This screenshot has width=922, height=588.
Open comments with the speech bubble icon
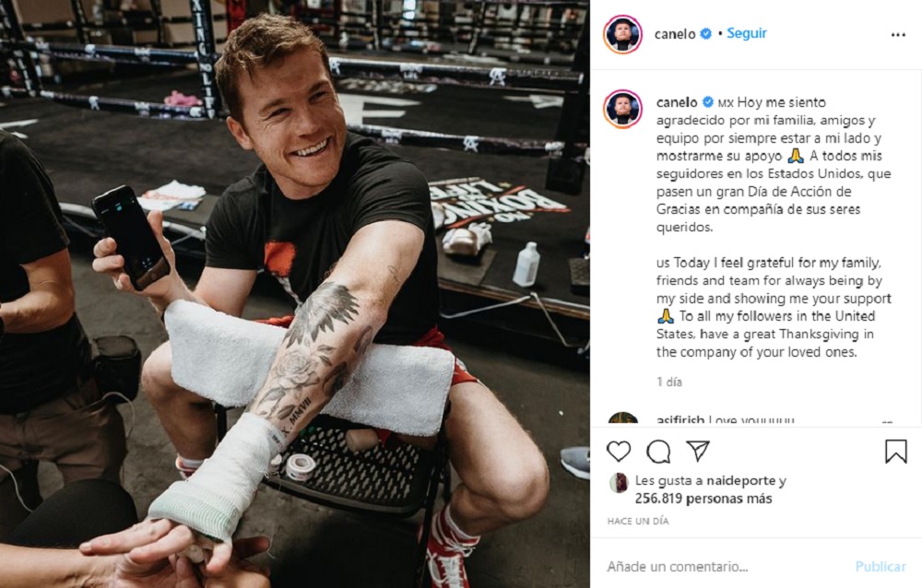(x=658, y=452)
